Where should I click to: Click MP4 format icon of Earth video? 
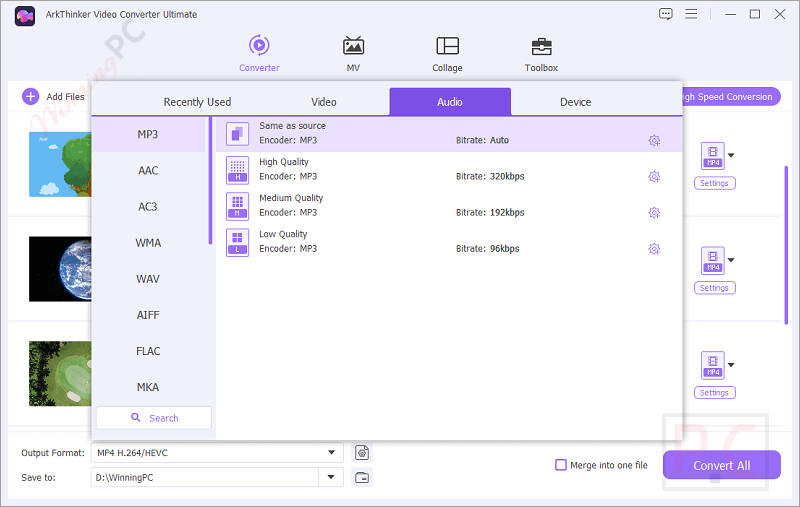pos(713,260)
